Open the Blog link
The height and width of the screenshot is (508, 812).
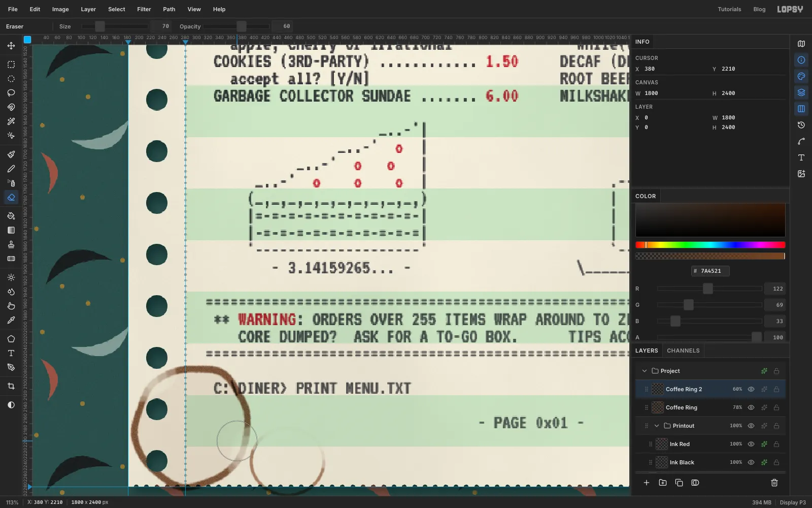click(x=759, y=9)
